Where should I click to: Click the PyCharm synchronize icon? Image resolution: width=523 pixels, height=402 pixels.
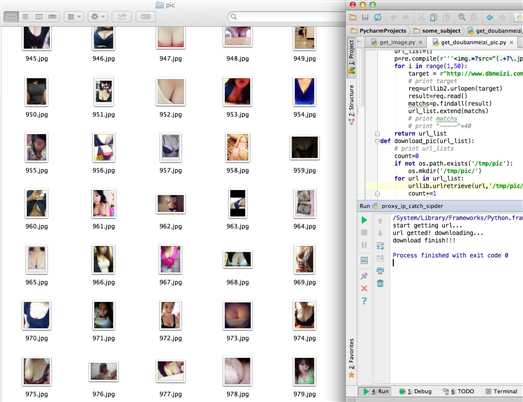(378, 17)
